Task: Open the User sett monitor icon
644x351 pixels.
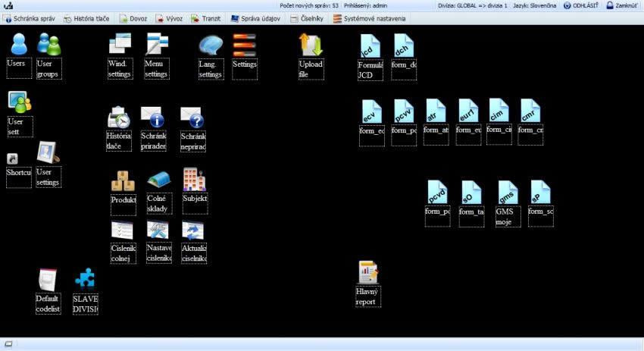Action: coord(19,102)
